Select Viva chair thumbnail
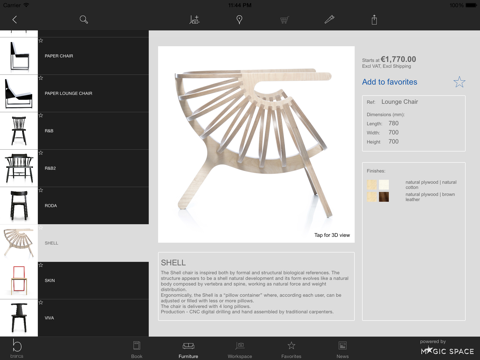This screenshot has height=360, width=480. [x=19, y=318]
